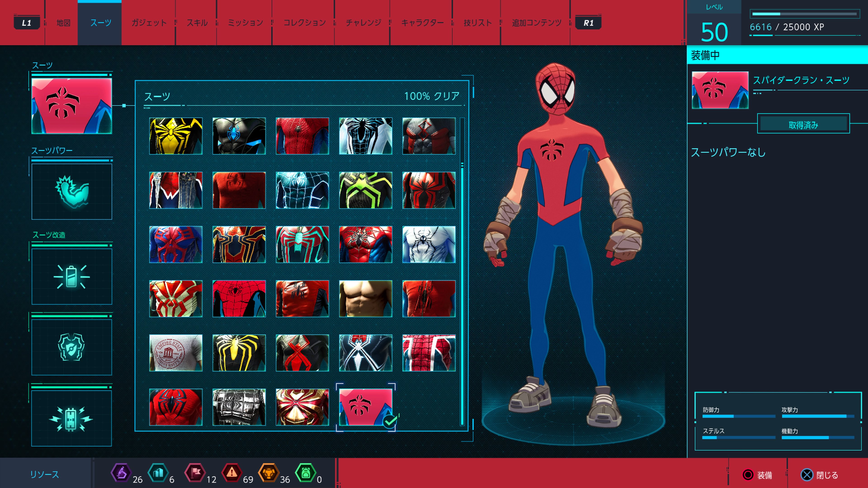Select the red X spider dark suit
Screen dimensions: 868x488
point(302,353)
